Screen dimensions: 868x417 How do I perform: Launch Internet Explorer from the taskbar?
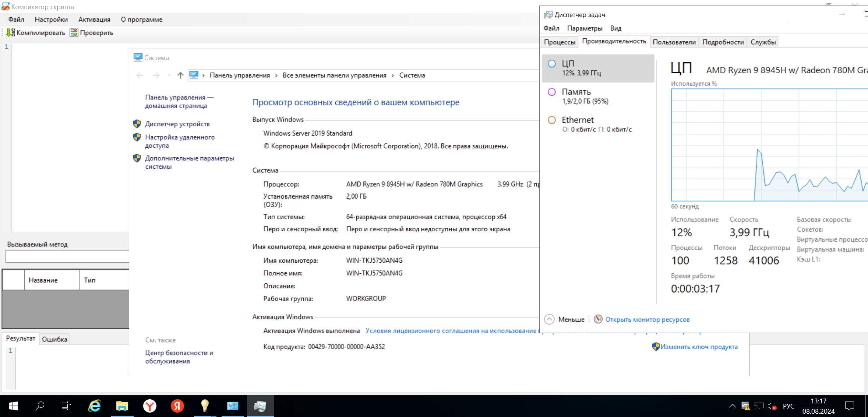(x=95, y=406)
